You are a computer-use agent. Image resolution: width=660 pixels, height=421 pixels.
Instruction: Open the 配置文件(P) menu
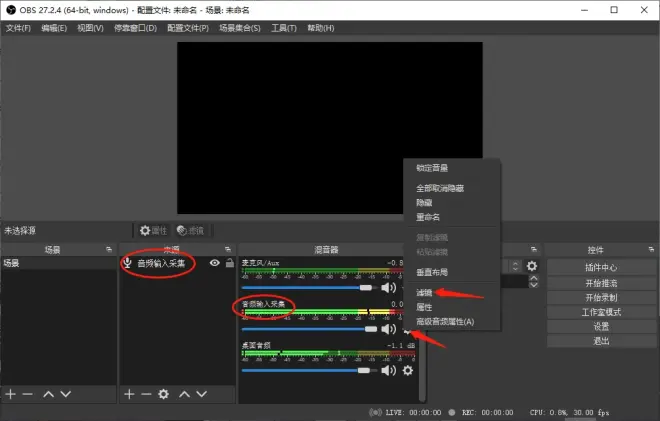coord(188,28)
